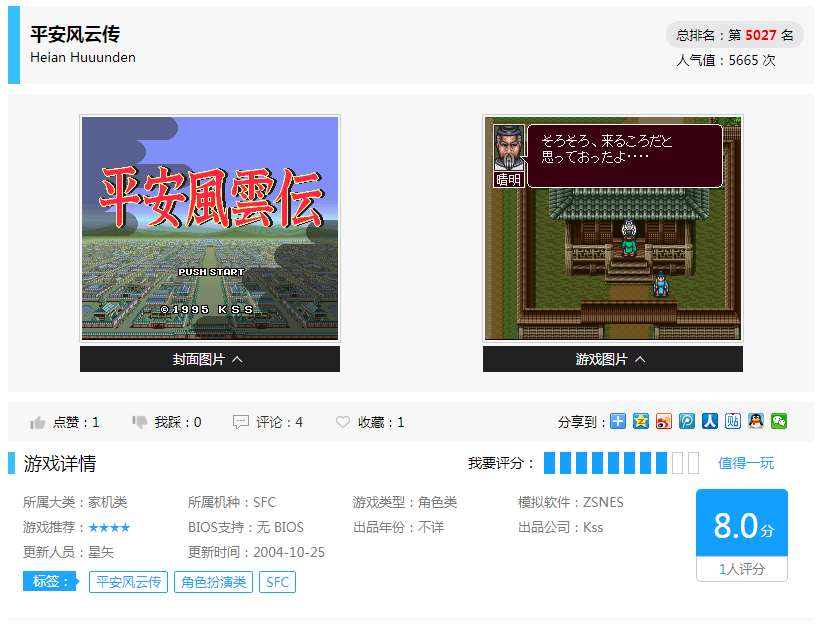Click the 出品年份：不详 entry
Viewport: 822px width, 625px height.
(x=398, y=527)
